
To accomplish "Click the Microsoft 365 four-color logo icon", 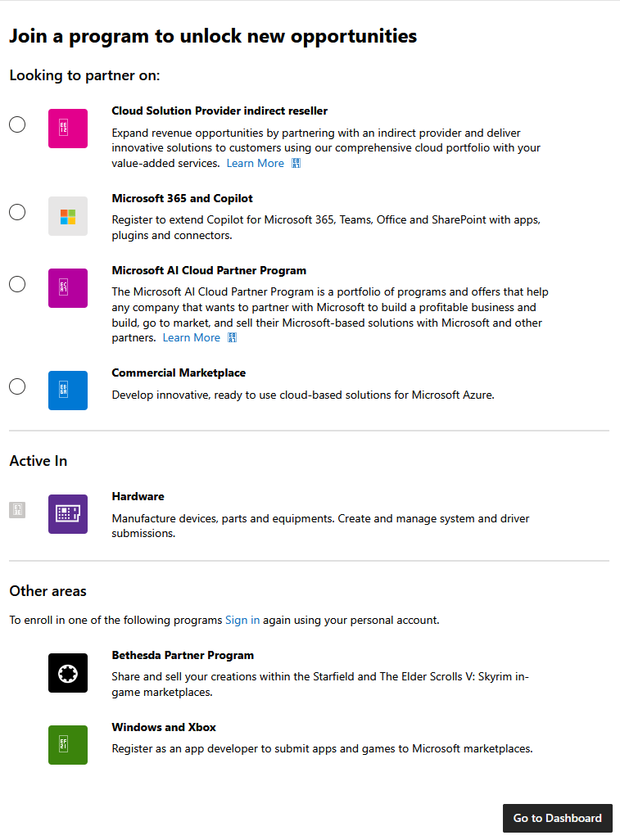I will coord(67,216).
